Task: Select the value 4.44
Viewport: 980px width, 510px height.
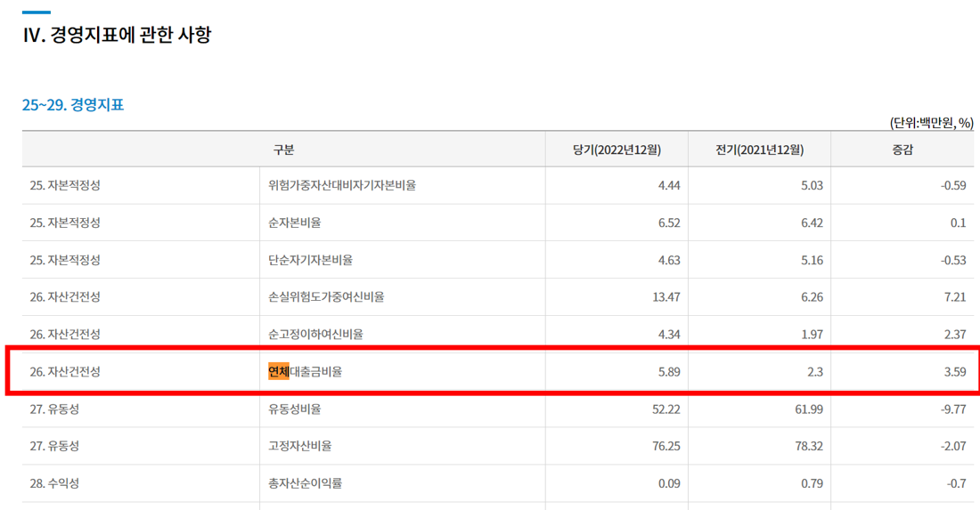Action: click(x=669, y=185)
